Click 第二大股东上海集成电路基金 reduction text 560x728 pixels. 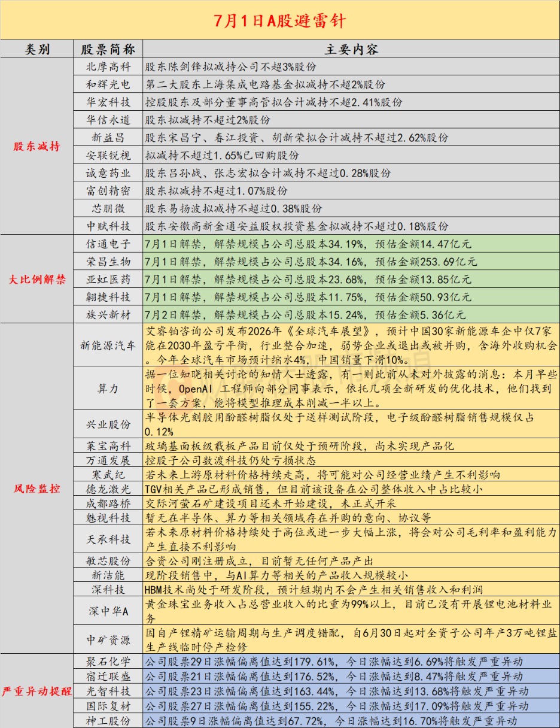265,84
